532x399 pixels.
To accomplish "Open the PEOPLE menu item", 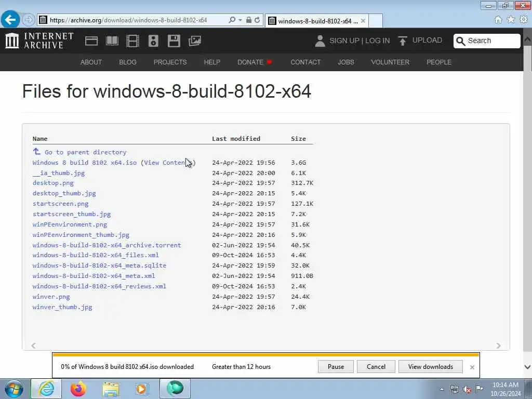I will tap(438, 62).
